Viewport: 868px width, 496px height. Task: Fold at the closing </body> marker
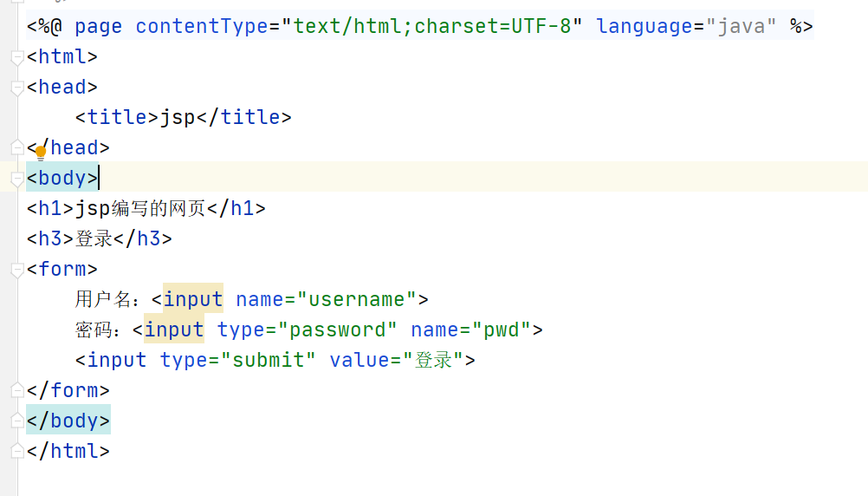[x=17, y=420]
